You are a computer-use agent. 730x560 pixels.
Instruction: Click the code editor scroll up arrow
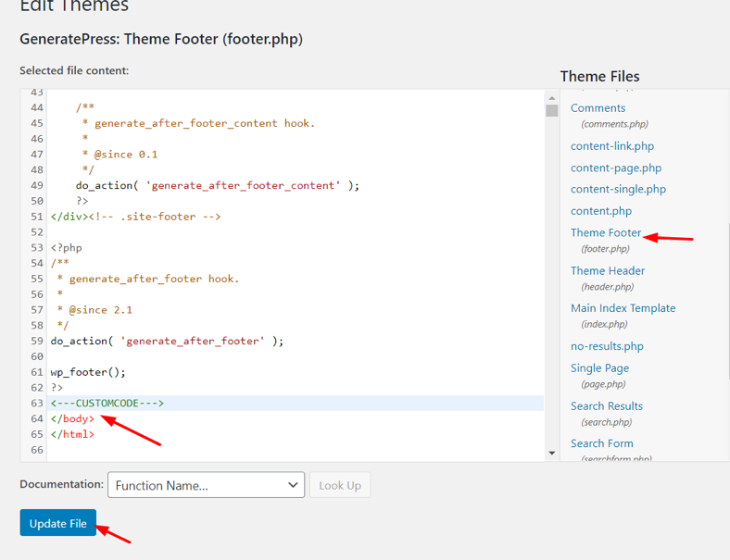coord(552,98)
